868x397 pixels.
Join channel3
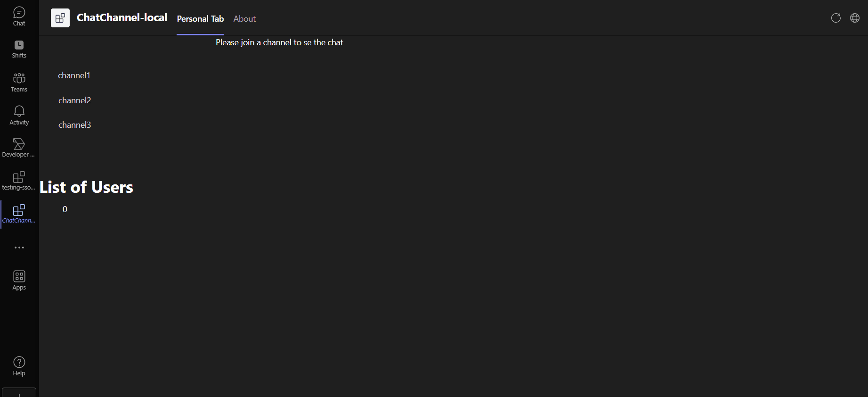pyautogui.click(x=74, y=124)
